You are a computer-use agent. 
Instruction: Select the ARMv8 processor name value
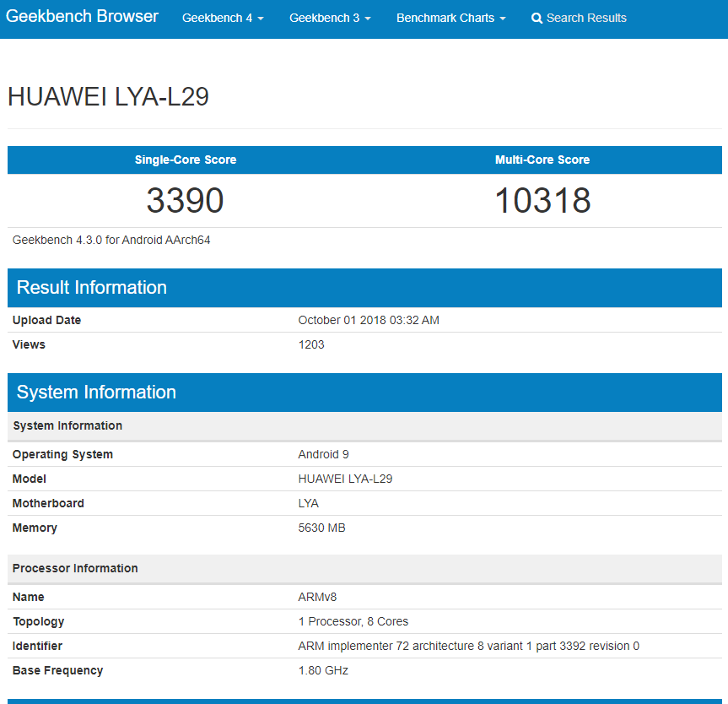317,597
